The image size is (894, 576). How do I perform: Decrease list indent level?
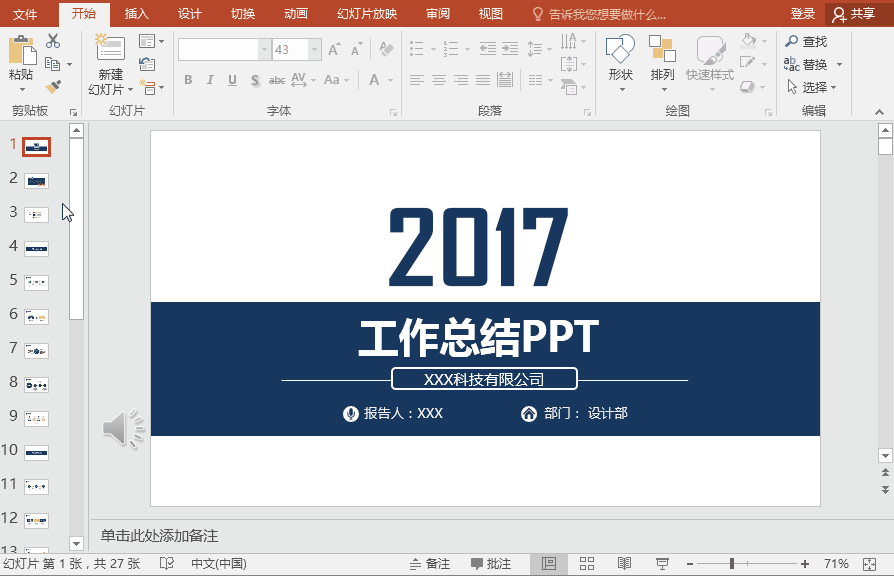pyautogui.click(x=487, y=48)
